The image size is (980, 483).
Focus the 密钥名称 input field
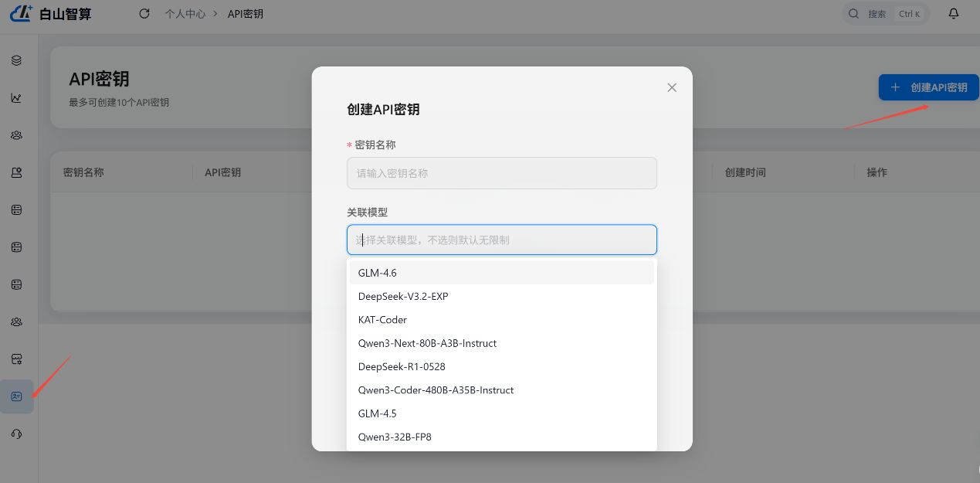[x=502, y=173]
